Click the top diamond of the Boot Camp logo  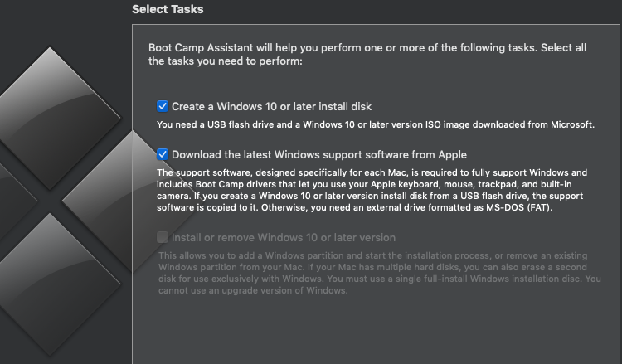(x=50, y=119)
